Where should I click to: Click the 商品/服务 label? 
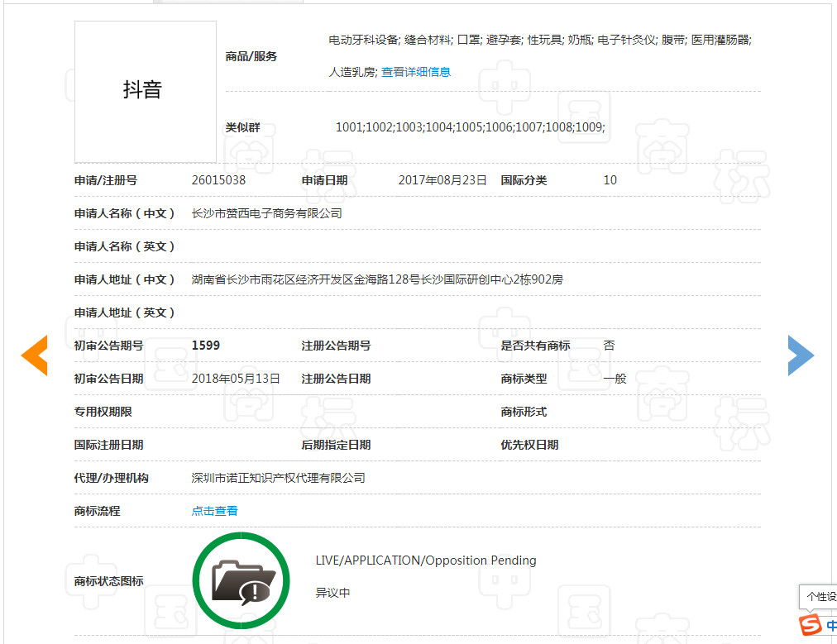click(x=251, y=56)
